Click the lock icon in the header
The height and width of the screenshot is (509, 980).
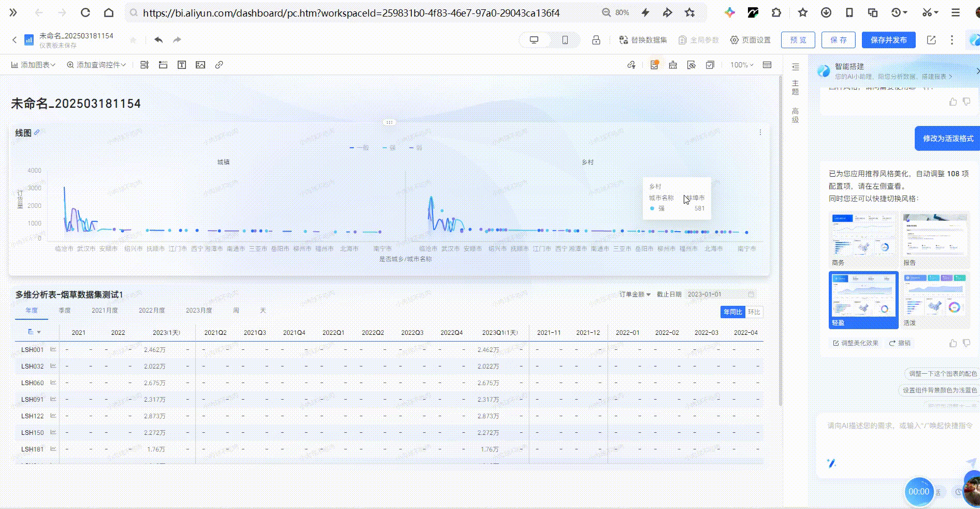tap(596, 40)
